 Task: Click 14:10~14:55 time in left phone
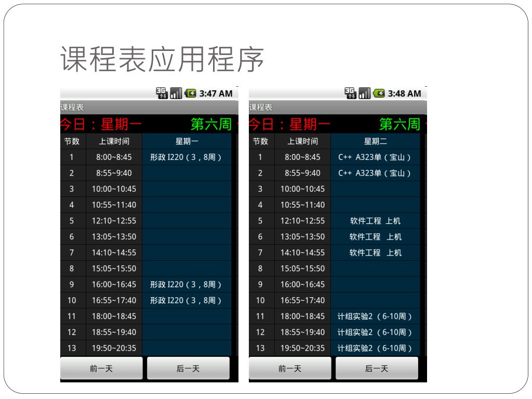coord(114,253)
